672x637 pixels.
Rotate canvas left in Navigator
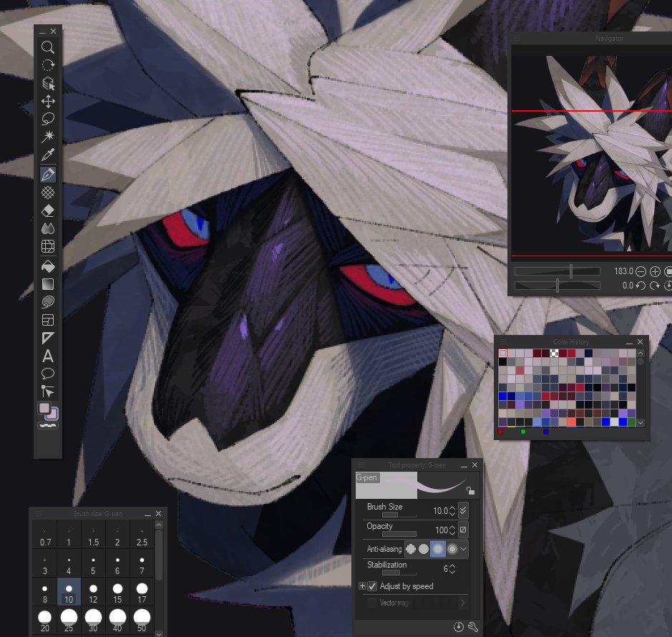click(x=641, y=286)
